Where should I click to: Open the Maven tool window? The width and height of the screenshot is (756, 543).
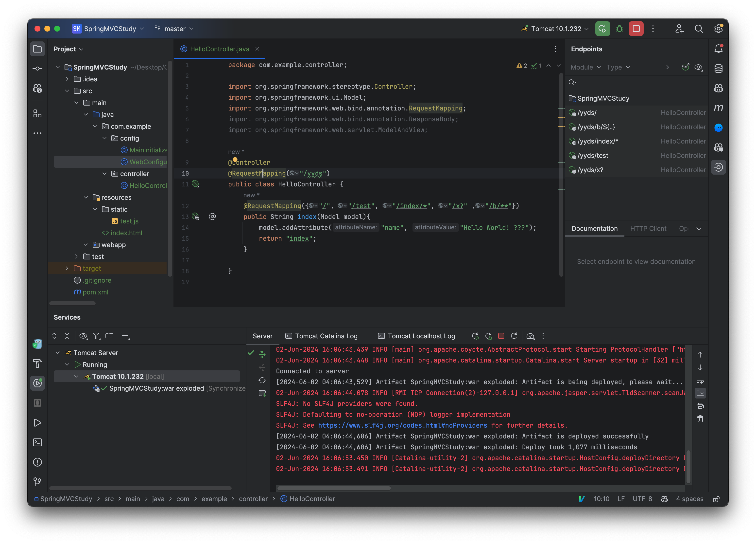[x=718, y=108]
